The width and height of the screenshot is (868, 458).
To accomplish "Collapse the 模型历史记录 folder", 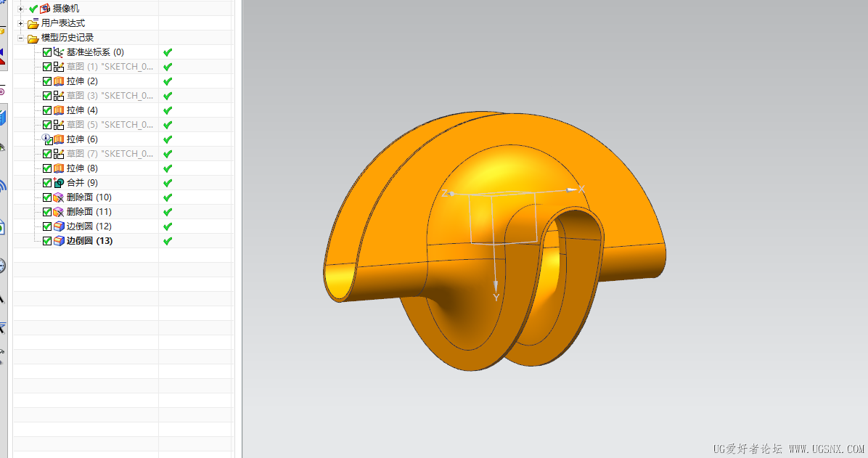I will click(20, 38).
